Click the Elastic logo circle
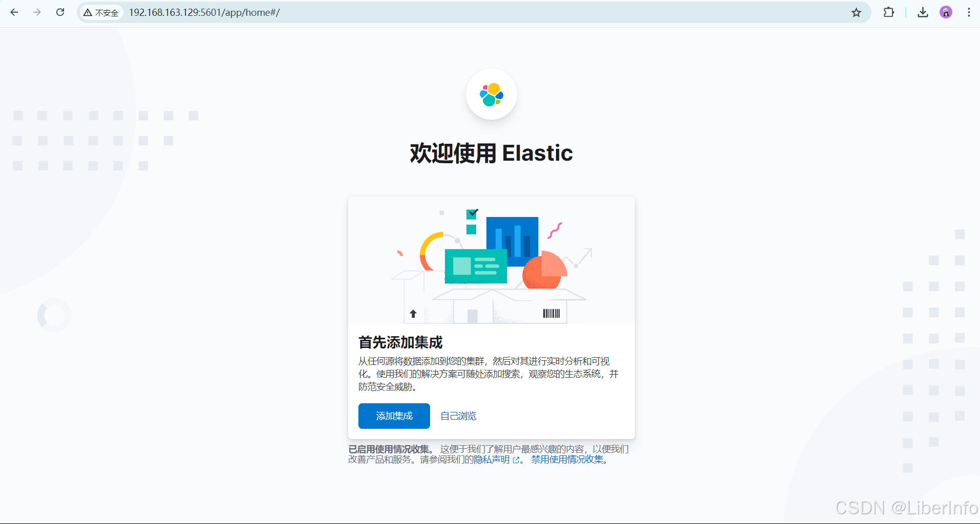980x524 pixels. coord(491,94)
